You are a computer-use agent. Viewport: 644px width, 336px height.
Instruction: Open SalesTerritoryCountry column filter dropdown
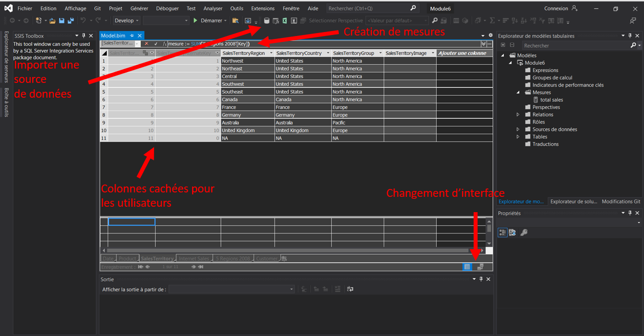point(327,53)
